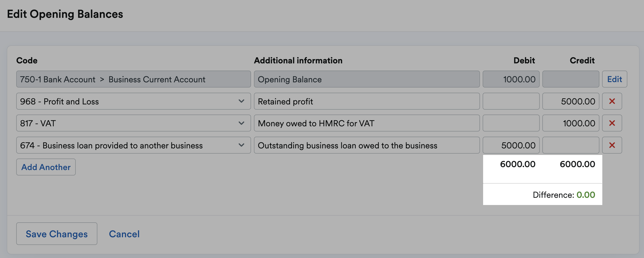Click the Money owed to HMRC field
Image resolution: width=644 pixels, height=258 pixels.
coord(367,123)
